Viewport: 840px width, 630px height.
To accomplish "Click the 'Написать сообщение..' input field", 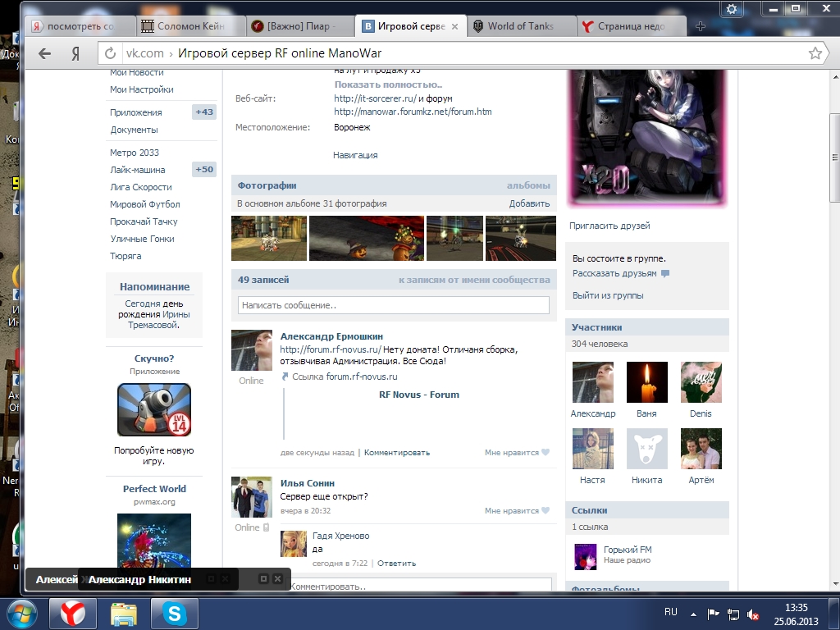I will [x=394, y=305].
